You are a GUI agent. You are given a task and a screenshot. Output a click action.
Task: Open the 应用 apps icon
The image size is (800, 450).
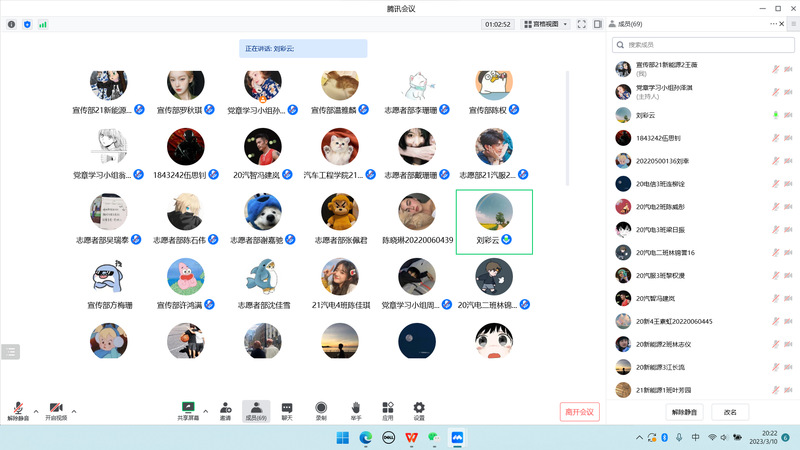click(387, 408)
